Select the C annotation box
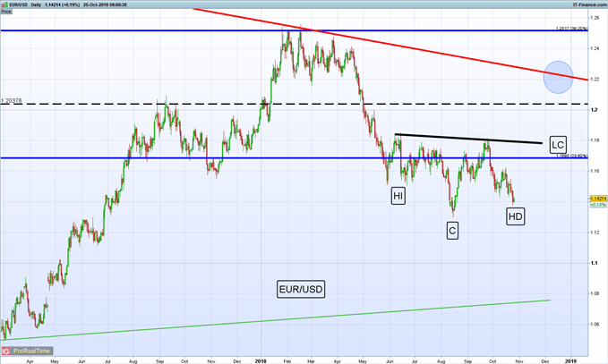 [x=452, y=231]
